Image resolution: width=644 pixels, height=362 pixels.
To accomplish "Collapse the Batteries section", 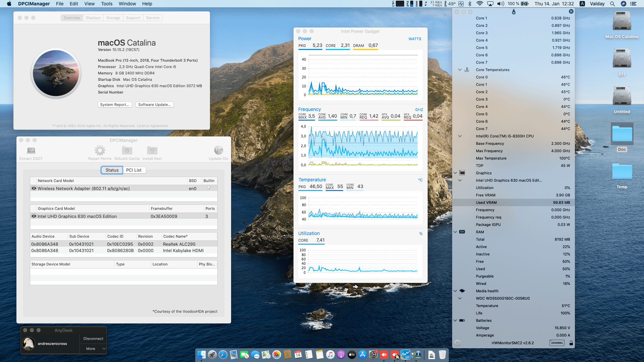I will [x=455, y=320].
